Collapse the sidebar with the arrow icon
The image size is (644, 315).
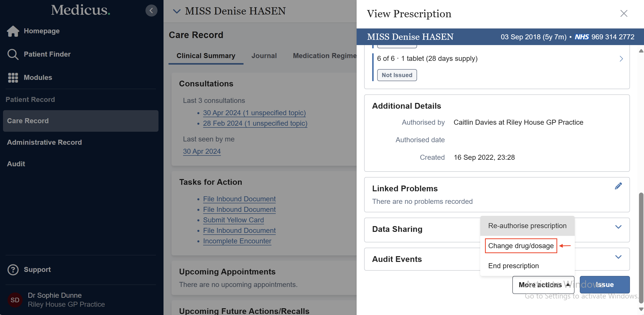click(151, 11)
